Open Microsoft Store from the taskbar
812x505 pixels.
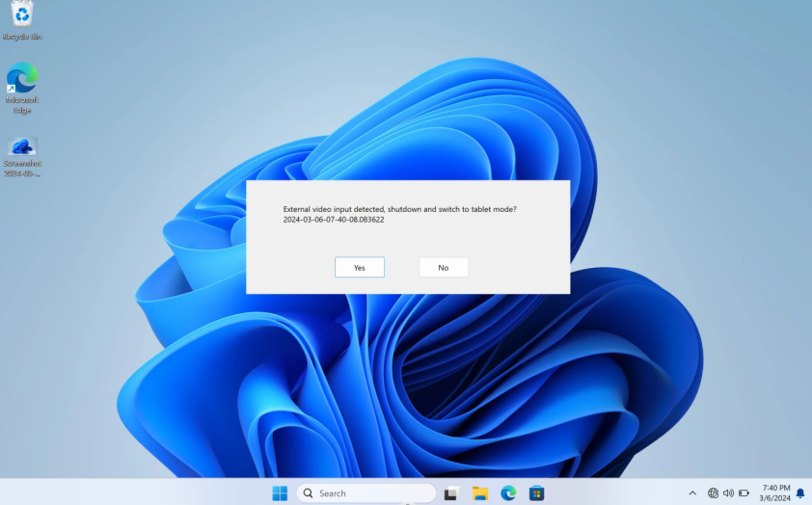[536, 493]
